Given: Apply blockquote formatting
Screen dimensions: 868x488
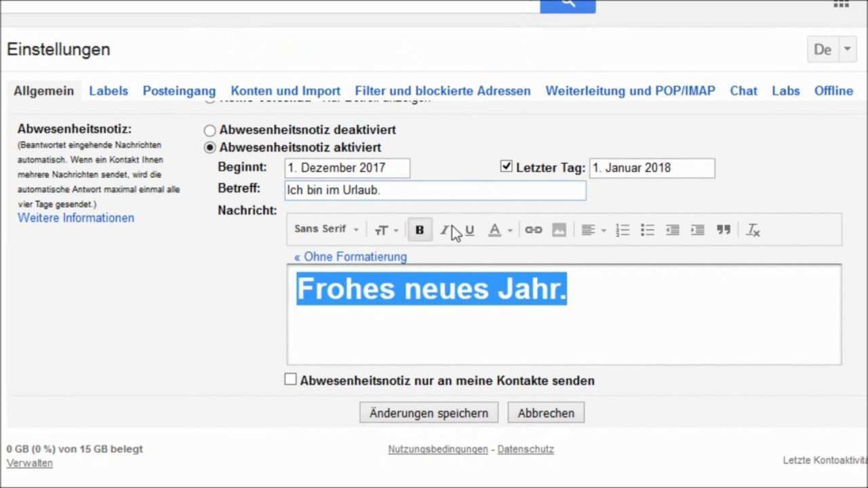Looking at the screenshot, I should tap(724, 230).
